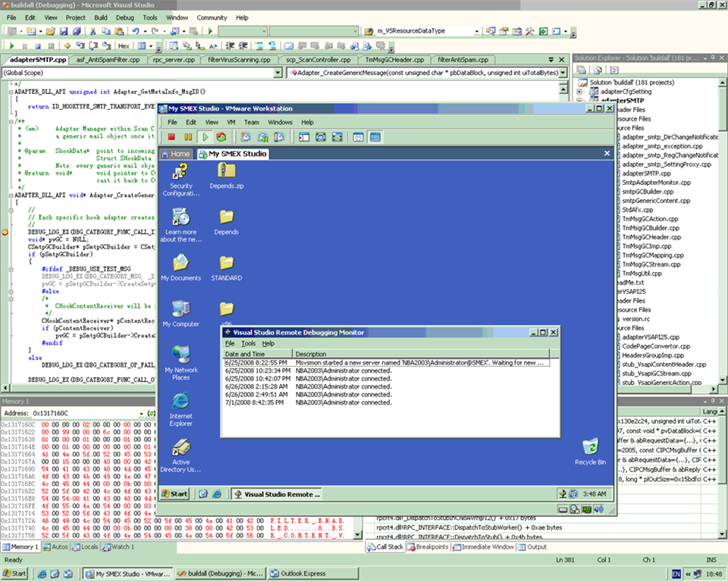Click the EN language indicator in system tray
The width and height of the screenshot is (728, 582).
pyautogui.click(x=676, y=574)
